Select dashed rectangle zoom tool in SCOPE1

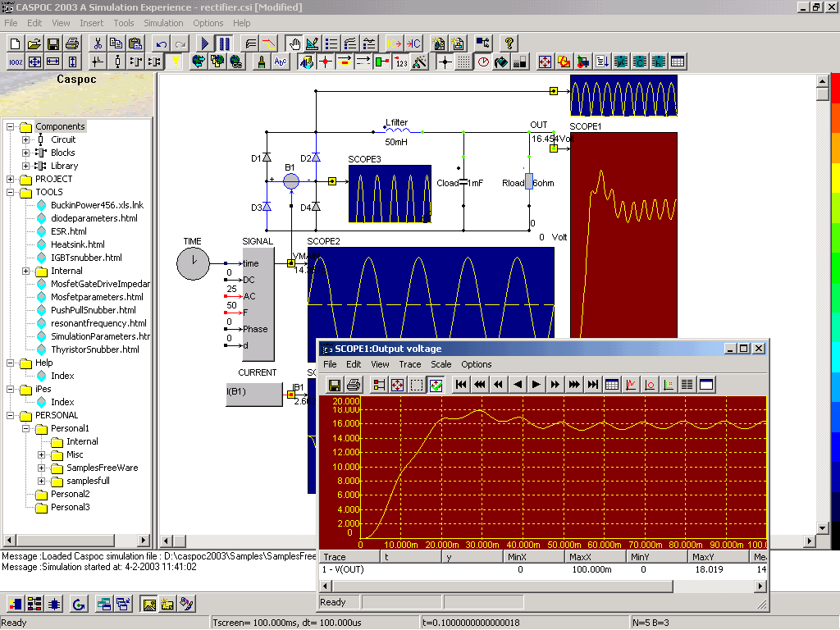click(x=417, y=385)
